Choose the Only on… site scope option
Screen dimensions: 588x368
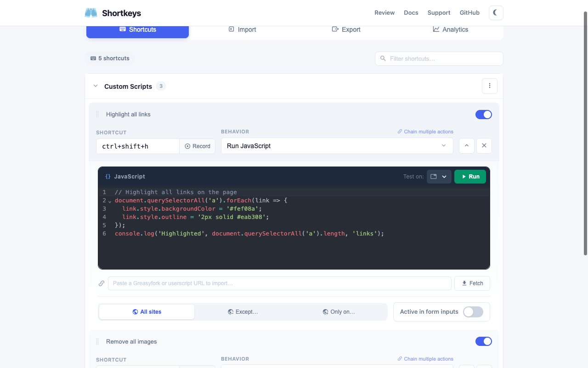[x=339, y=312]
